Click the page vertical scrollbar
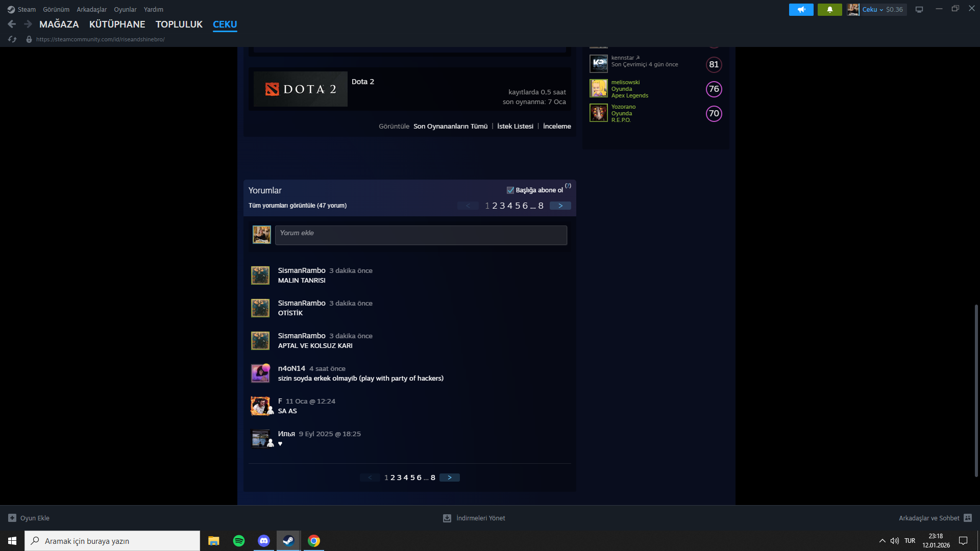The height and width of the screenshot is (551, 980). [x=976, y=391]
